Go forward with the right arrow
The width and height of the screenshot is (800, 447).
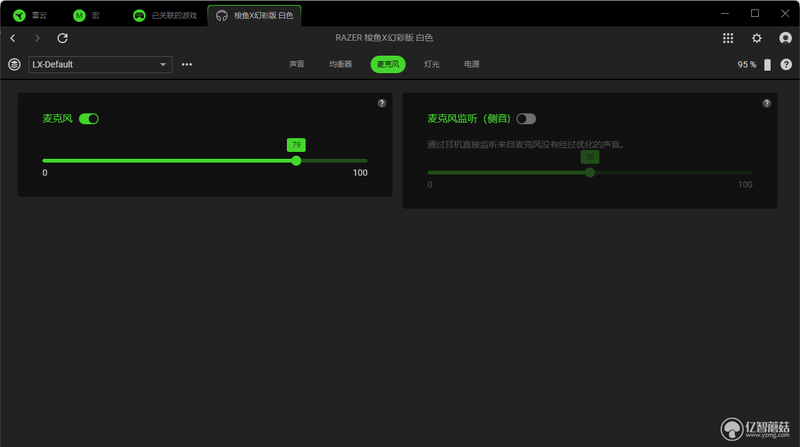pos(37,38)
